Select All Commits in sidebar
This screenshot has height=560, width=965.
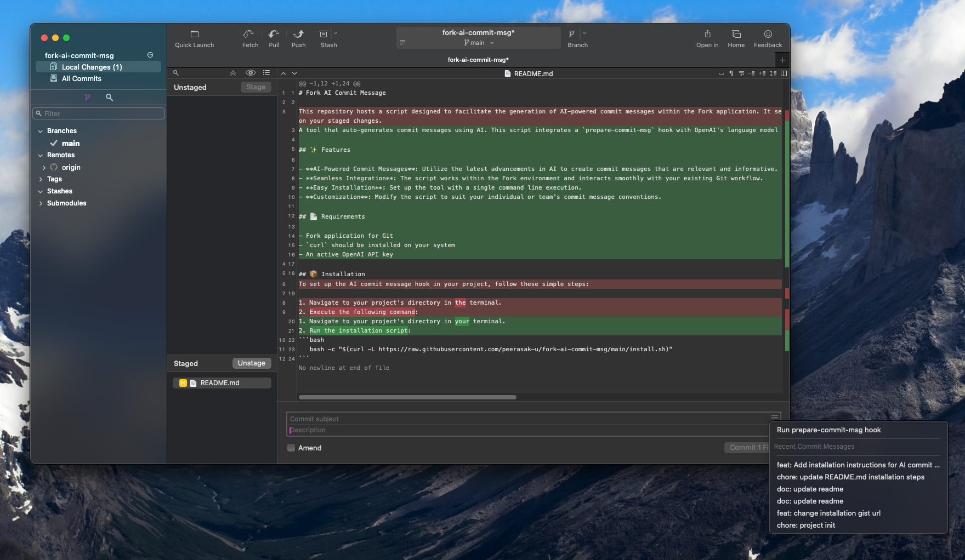point(98,78)
